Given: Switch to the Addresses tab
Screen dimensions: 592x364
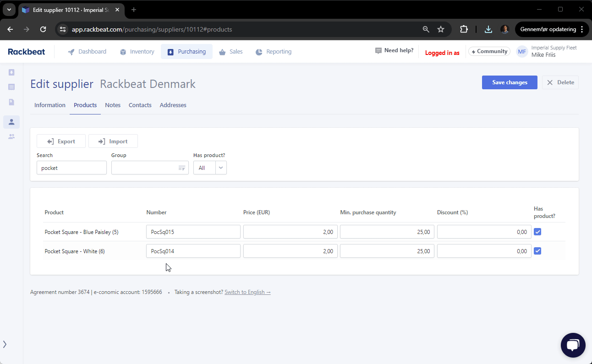Looking at the screenshot, I should click(x=173, y=105).
